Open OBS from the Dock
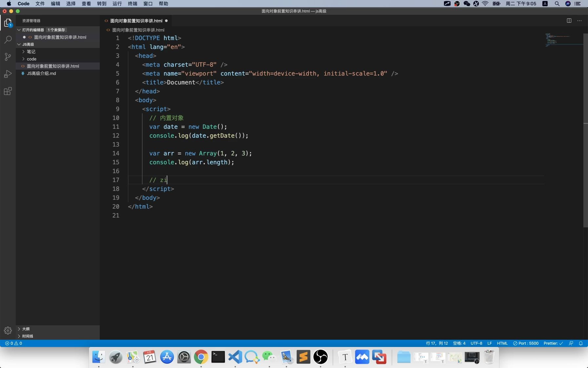The image size is (588, 368). [x=321, y=357]
